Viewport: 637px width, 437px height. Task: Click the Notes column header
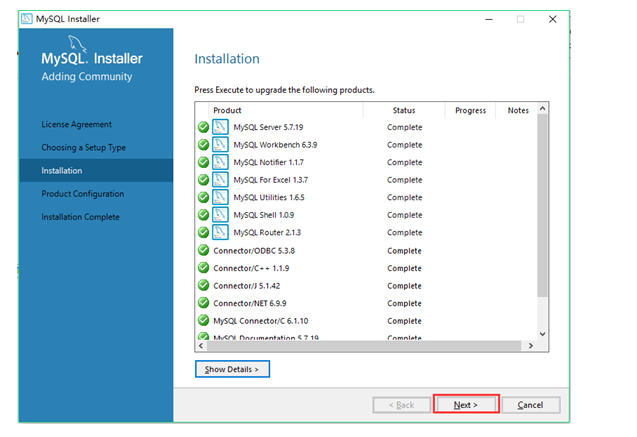[518, 110]
